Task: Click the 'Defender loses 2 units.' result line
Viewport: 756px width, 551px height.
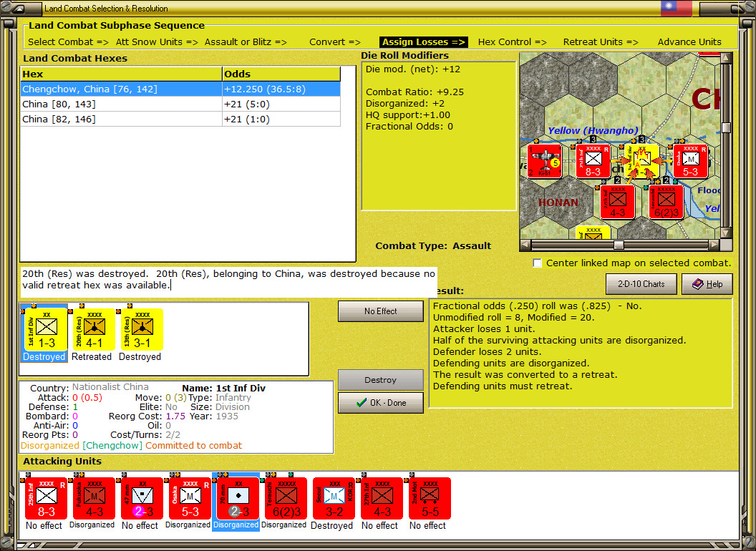Action: pyautogui.click(x=487, y=352)
